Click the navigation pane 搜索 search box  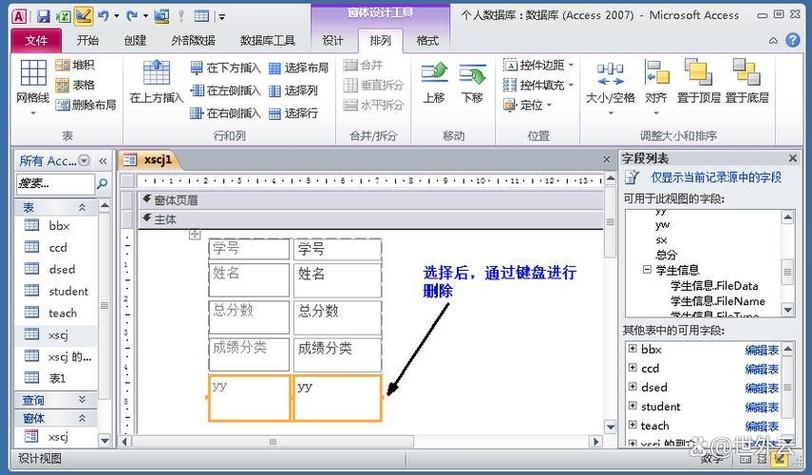[x=55, y=184]
